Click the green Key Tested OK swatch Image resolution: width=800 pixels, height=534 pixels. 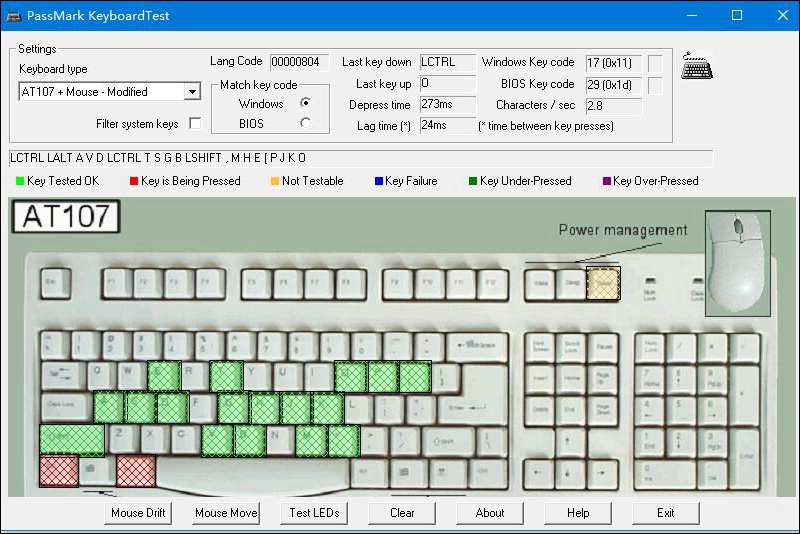click(x=20, y=181)
